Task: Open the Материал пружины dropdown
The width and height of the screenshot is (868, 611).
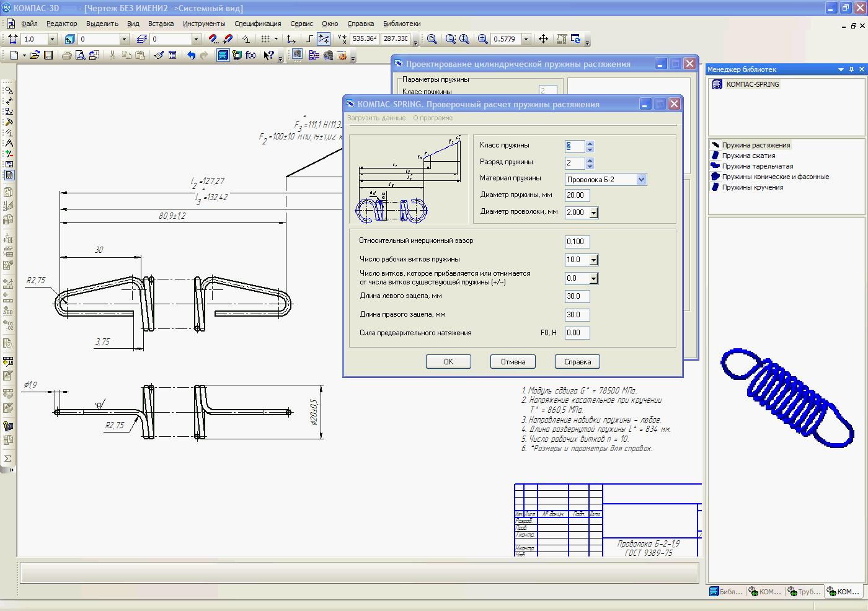Action: point(641,180)
